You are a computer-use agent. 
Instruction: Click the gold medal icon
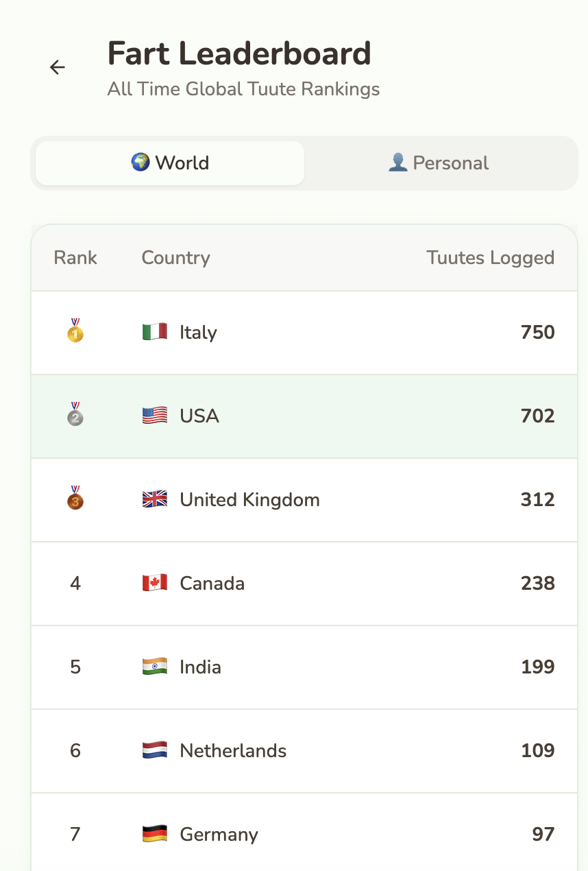coord(75,331)
